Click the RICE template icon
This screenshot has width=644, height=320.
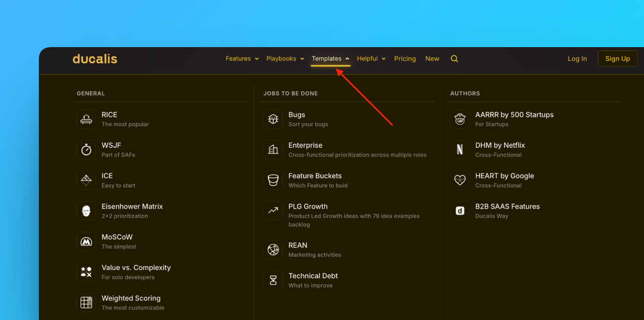point(86,119)
